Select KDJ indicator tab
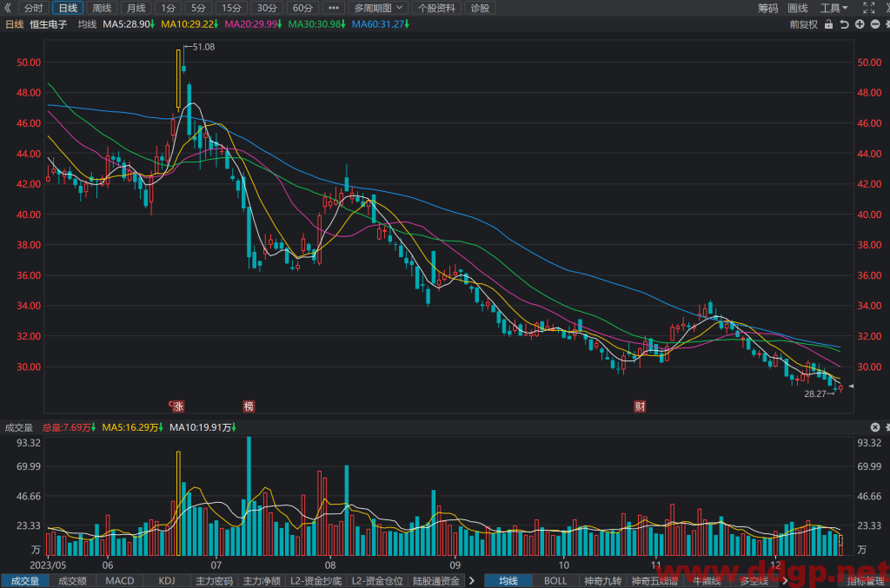Image resolution: width=890 pixels, height=588 pixels. (x=167, y=581)
